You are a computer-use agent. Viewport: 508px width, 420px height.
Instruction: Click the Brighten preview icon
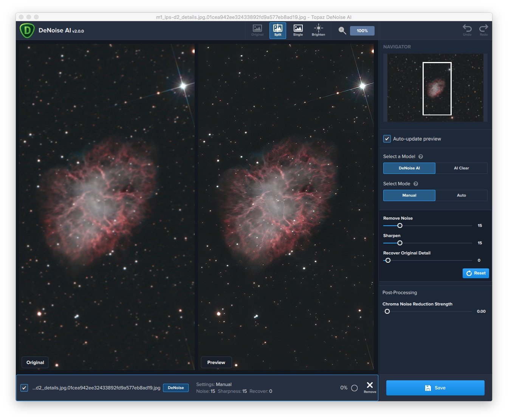point(318,30)
